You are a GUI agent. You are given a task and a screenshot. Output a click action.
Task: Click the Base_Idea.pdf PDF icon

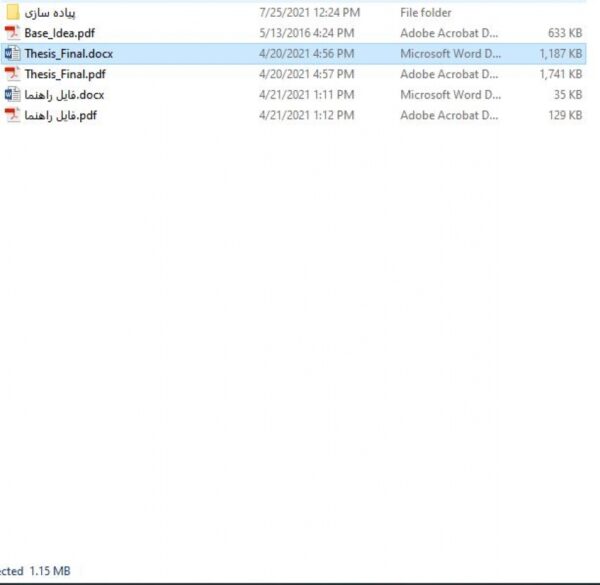tap(13, 33)
